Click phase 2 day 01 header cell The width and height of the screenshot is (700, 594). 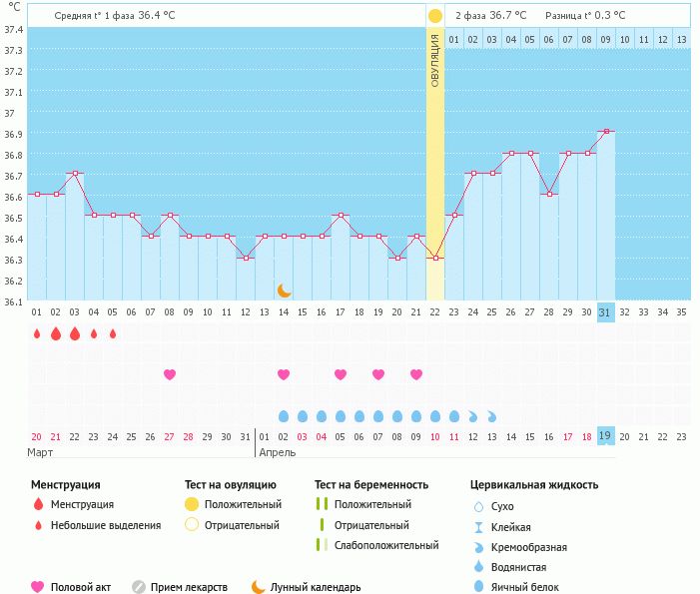[x=454, y=39]
